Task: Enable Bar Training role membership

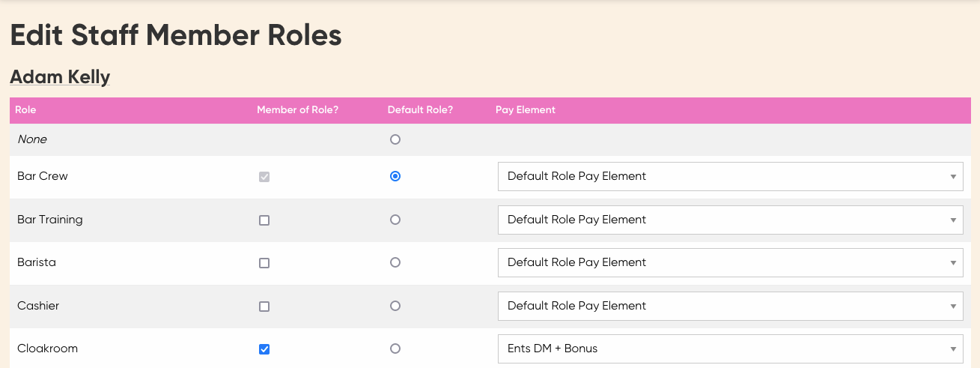Action: [264, 220]
